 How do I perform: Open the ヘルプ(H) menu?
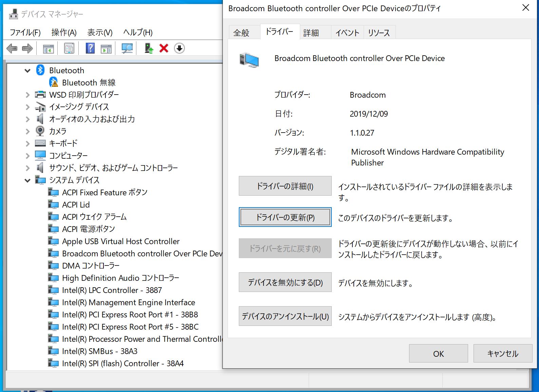pyautogui.click(x=138, y=32)
